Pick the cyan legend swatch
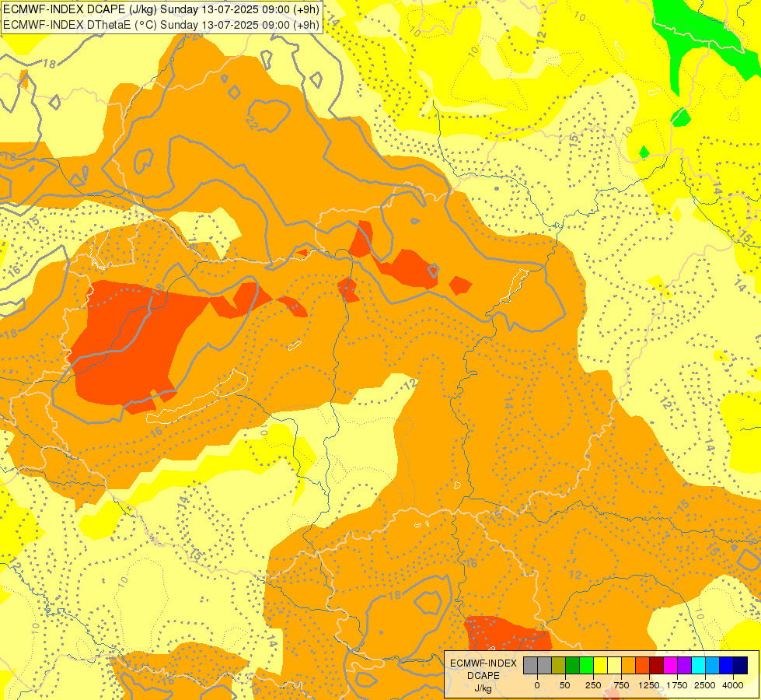 pos(698,665)
